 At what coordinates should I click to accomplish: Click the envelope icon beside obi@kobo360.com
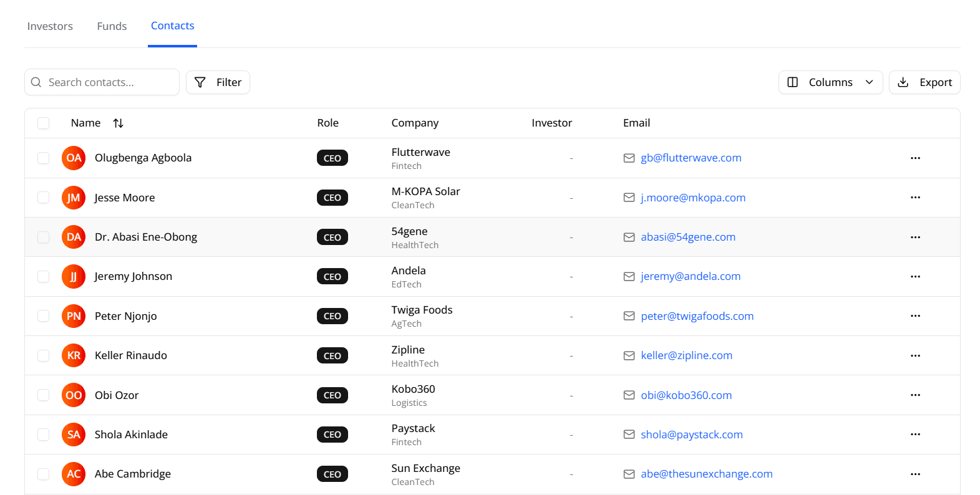629,395
